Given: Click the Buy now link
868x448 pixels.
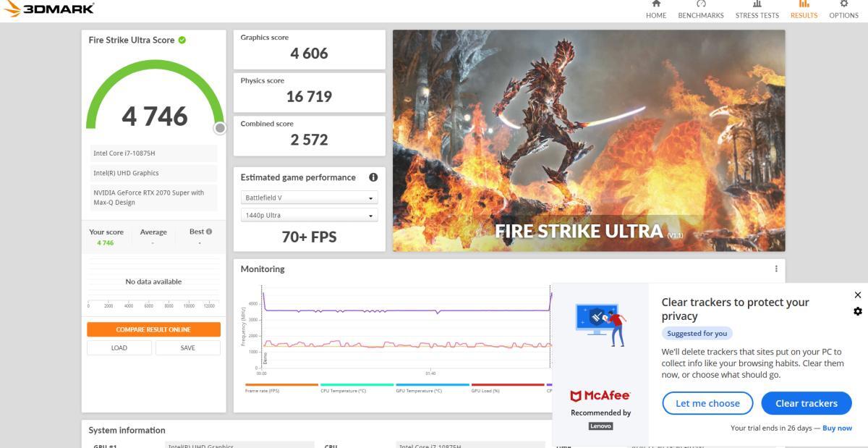Looking at the screenshot, I should [x=837, y=428].
